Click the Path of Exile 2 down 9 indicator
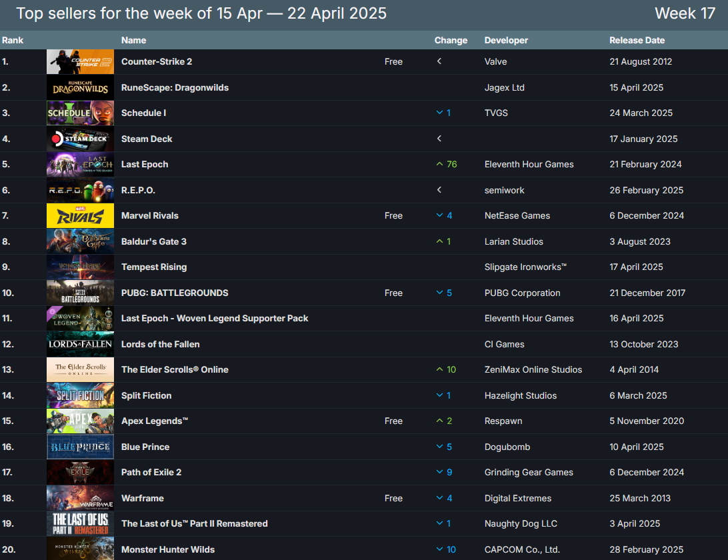 tap(444, 472)
